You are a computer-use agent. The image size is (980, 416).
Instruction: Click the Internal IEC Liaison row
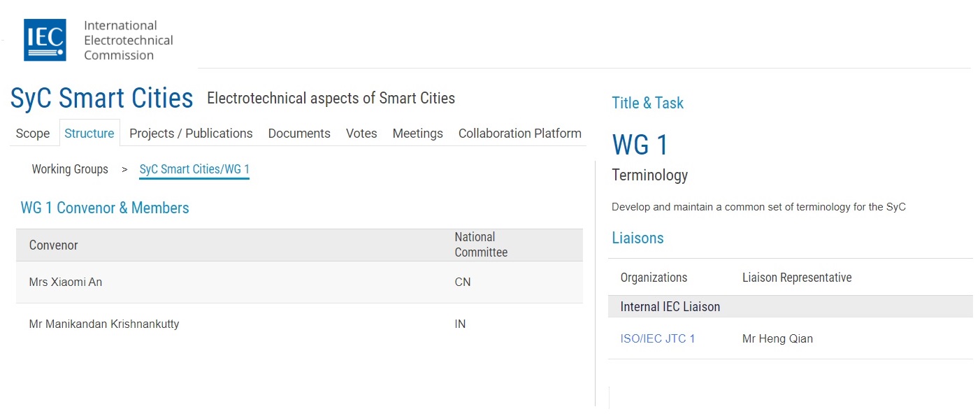pyautogui.click(x=791, y=306)
